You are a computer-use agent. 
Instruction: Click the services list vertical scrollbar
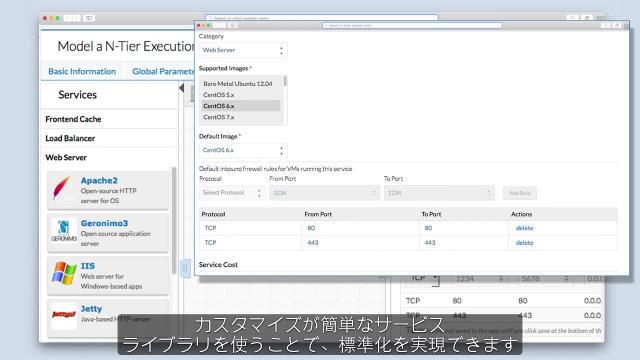[174, 220]
